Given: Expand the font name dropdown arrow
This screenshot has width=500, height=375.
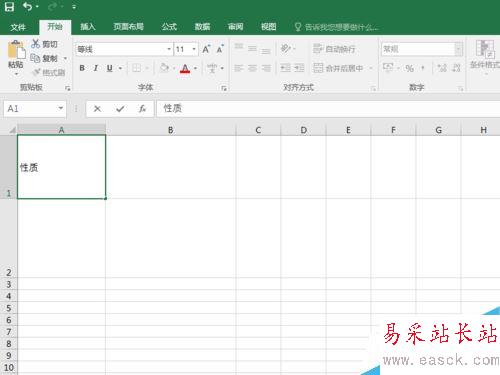Looking at the screenshot, I should point(169,49).
